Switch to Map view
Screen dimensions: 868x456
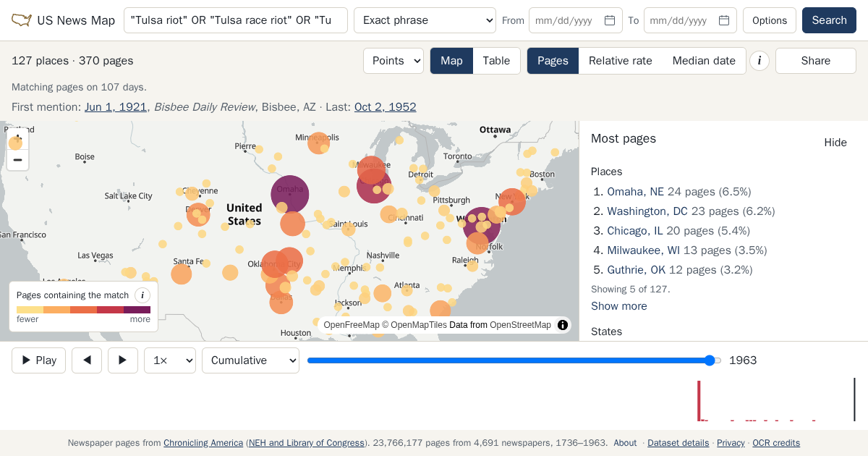click(x=451, y=61)
